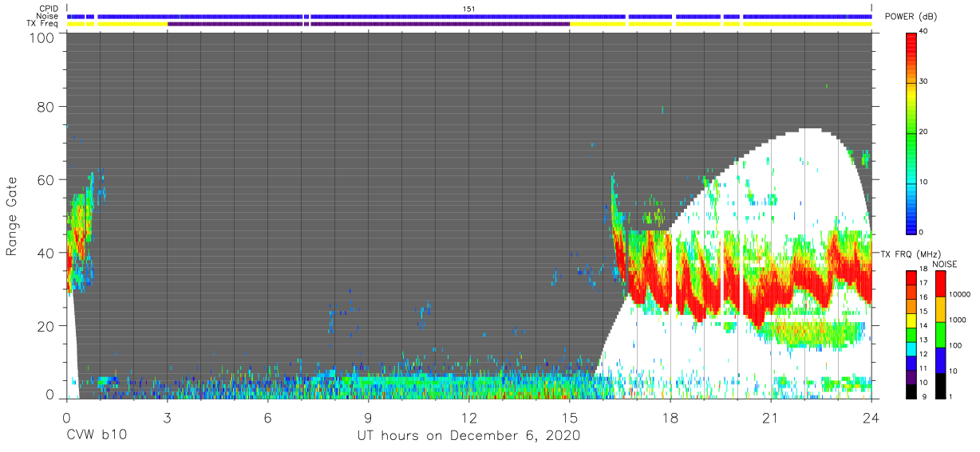The width and height of the screenshot is (980, 452).
Task: Click the 10 label on the power colorbar
Action: (923, 183)
